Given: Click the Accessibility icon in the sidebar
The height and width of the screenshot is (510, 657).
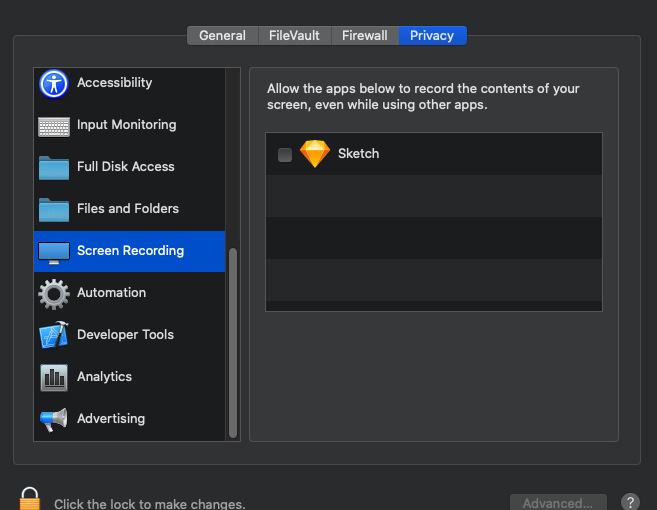Looking at the screenshot, I should tap(54, 84).
